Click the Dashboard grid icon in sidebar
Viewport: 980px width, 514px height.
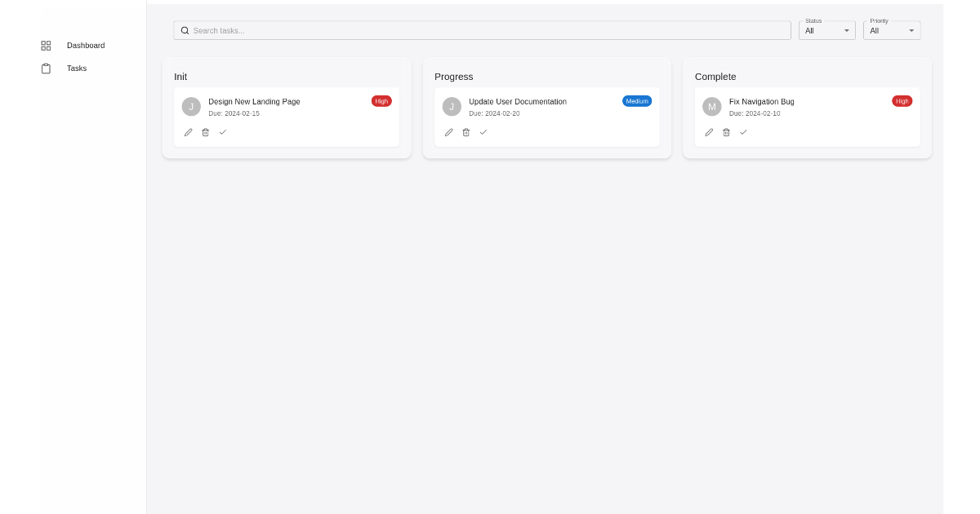pyautogui.click(x=46, y=46)
